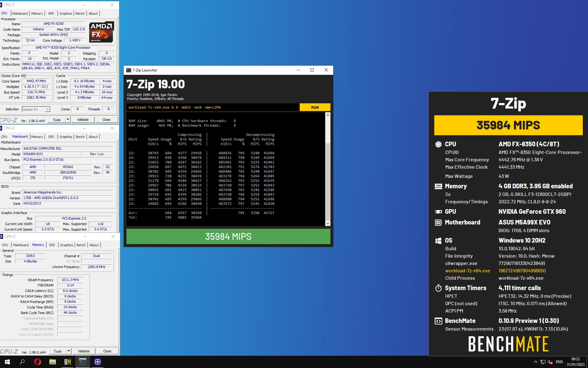Open SPD tab in bottom CPU-Z window
The image size is (588, 368).
tap(52, 245)
